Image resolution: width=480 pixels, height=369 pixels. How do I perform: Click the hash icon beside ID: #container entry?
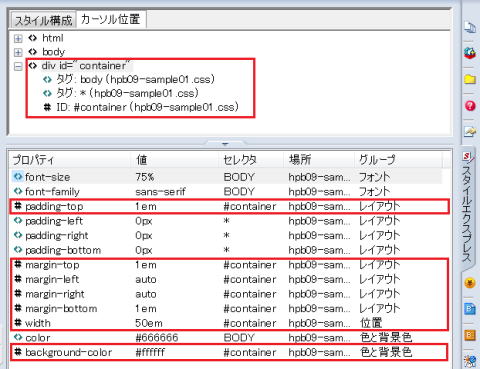tap(47, 107)
